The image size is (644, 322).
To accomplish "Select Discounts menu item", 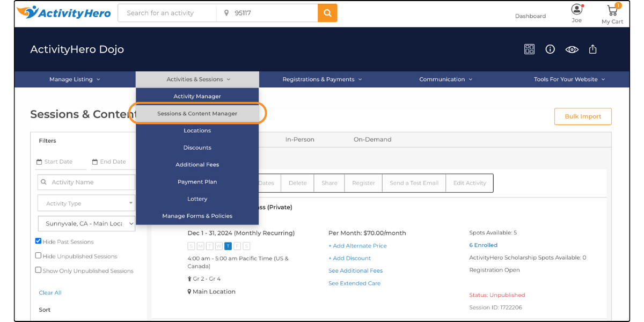I will [x=197, y=148].
